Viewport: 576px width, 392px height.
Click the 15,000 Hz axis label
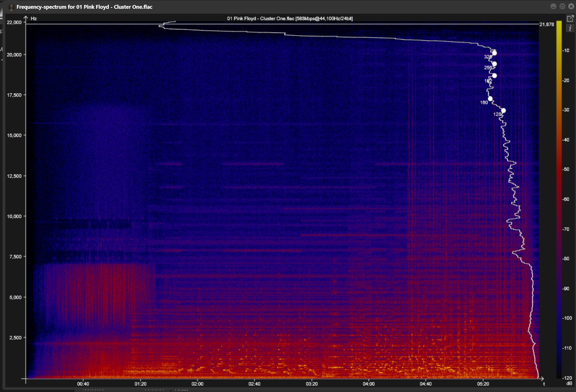[14, 135]
